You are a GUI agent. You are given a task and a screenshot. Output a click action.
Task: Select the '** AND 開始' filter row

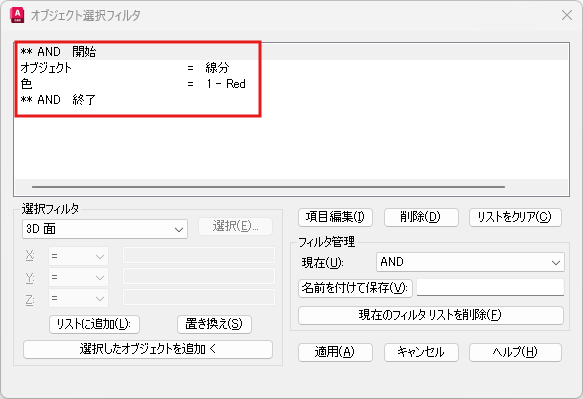291,52
